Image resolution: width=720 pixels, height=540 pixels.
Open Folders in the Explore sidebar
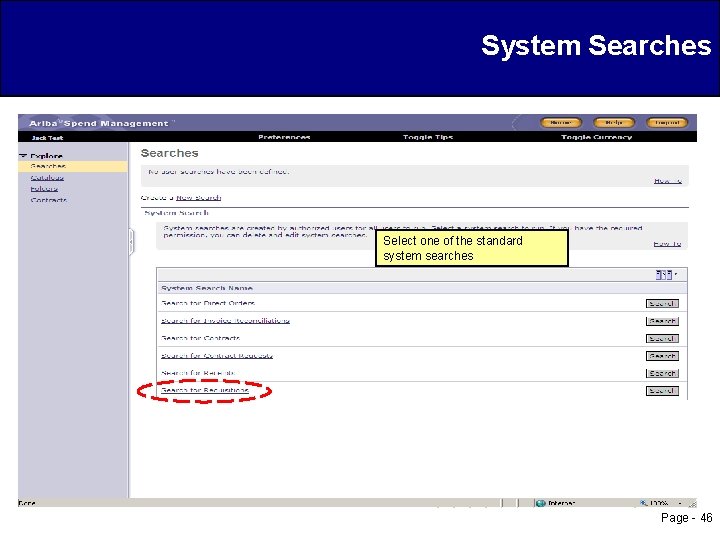44,189
